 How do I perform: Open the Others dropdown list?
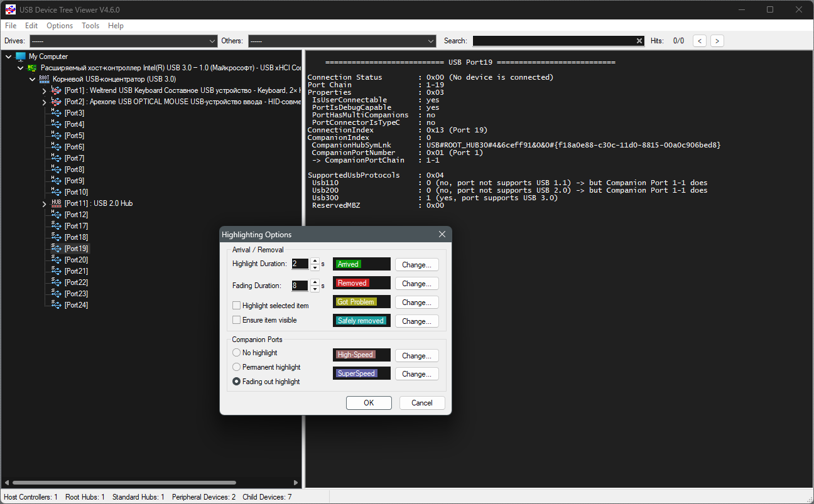point(342,41)
